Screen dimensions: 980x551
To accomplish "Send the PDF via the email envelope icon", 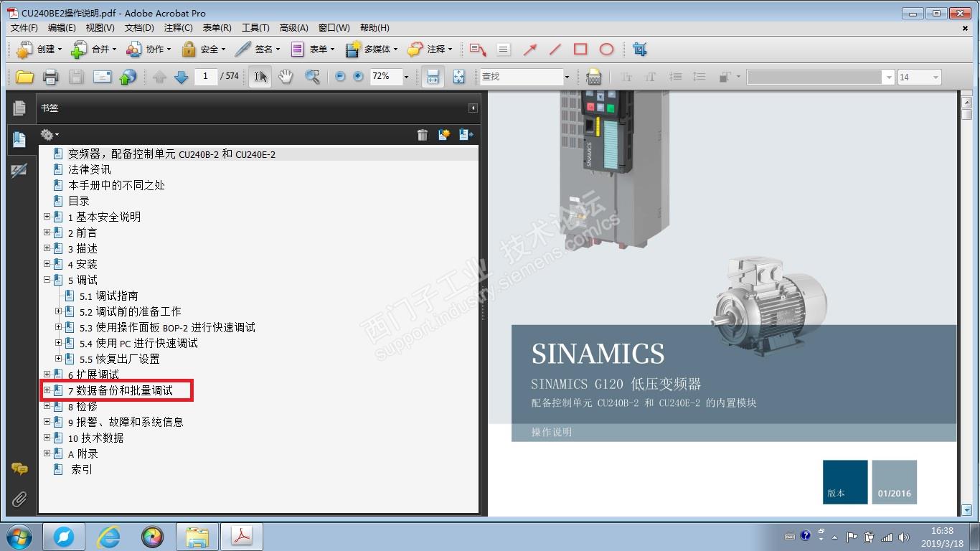I will click(103, 77).
